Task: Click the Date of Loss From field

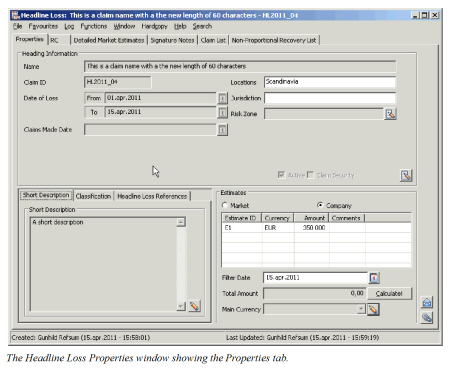Action: [x=161, y=98]
